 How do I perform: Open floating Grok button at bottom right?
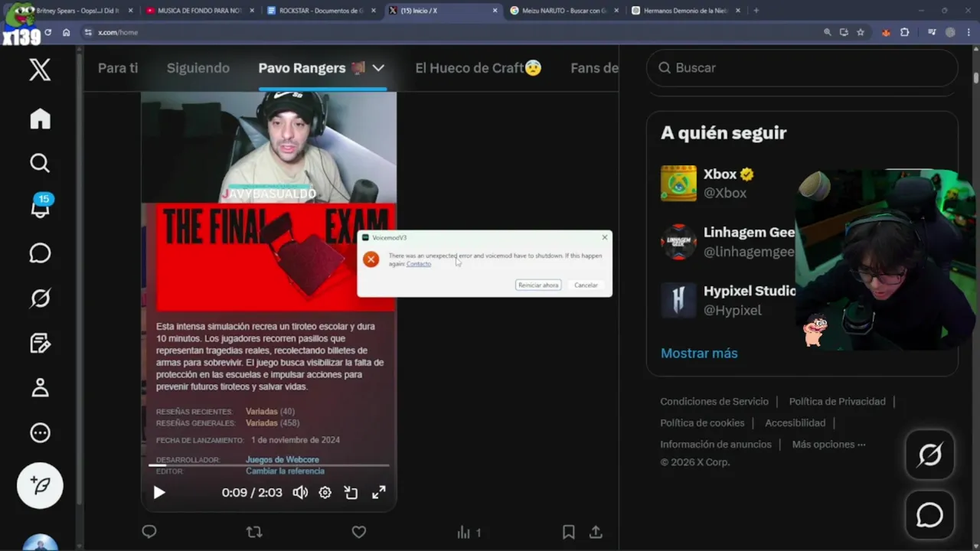pyautogui.click(x=929, y=455)
